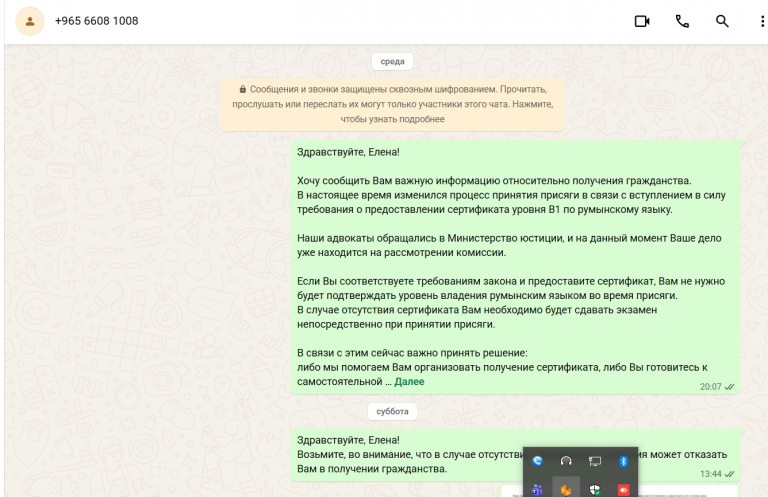Open contact profile avatar picture
The height and width of the screenshot is (497, 768).
pyautogui.click(x=30, y=21)
